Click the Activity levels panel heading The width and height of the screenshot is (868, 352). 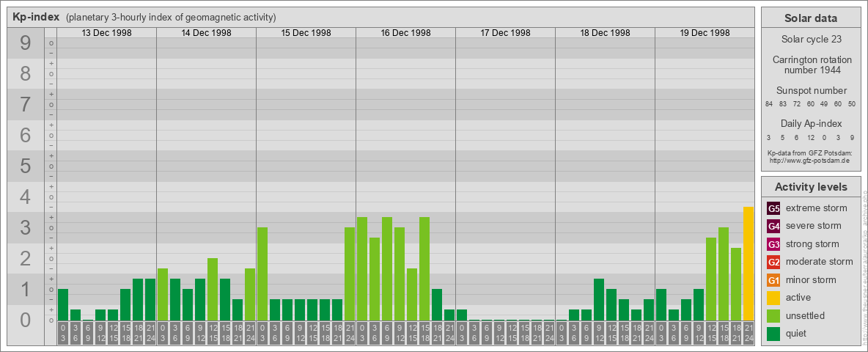[x=811, y=187]
